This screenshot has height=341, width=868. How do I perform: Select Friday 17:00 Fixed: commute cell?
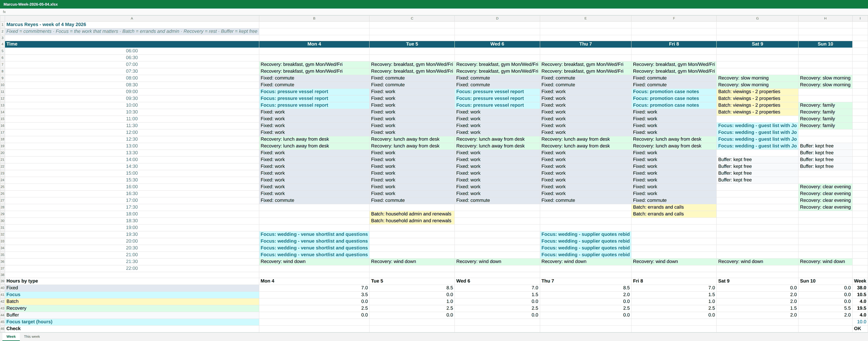(x=674, y=200)
